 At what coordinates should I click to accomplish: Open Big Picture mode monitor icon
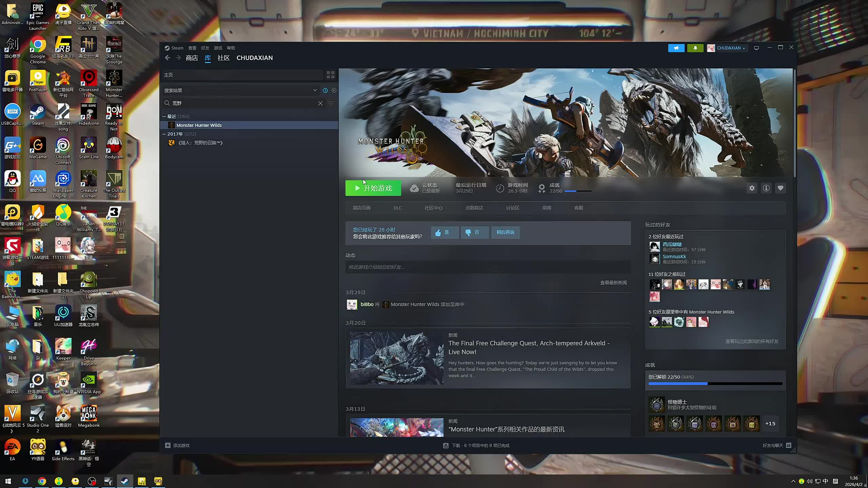(756, 48)
